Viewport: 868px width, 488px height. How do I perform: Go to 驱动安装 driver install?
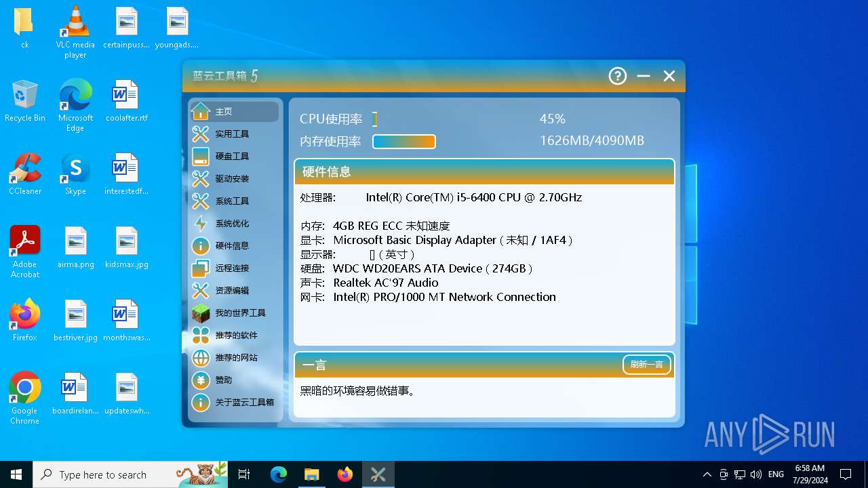234,179
